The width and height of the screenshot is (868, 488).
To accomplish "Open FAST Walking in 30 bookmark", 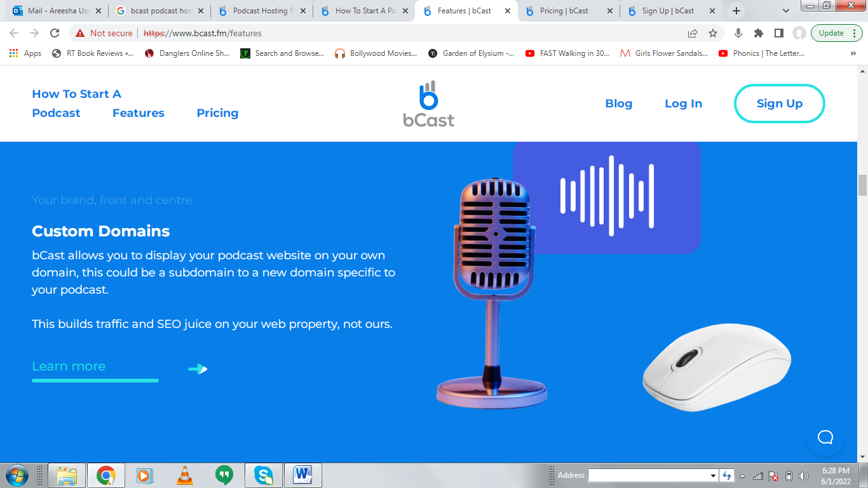I will click(x=567, y=53).
